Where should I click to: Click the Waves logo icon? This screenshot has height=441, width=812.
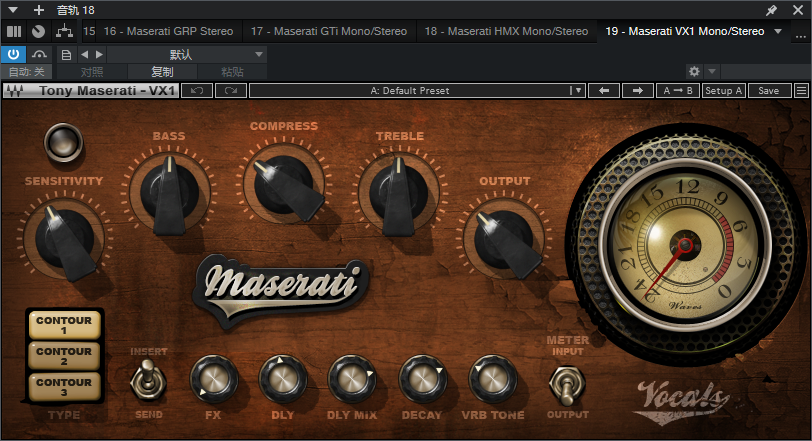pyautogui.click(x=14, y=91)
